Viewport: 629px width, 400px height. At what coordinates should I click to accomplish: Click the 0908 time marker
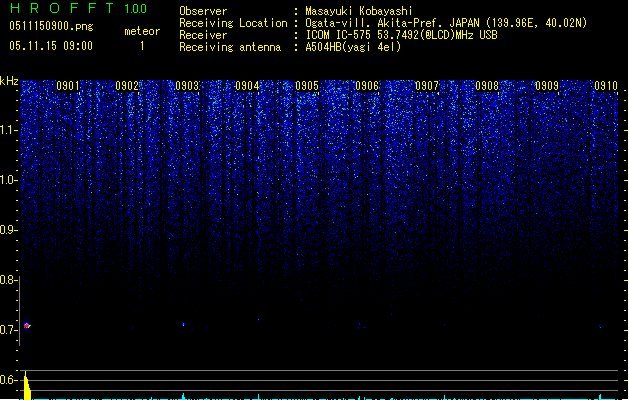point(487,86)
